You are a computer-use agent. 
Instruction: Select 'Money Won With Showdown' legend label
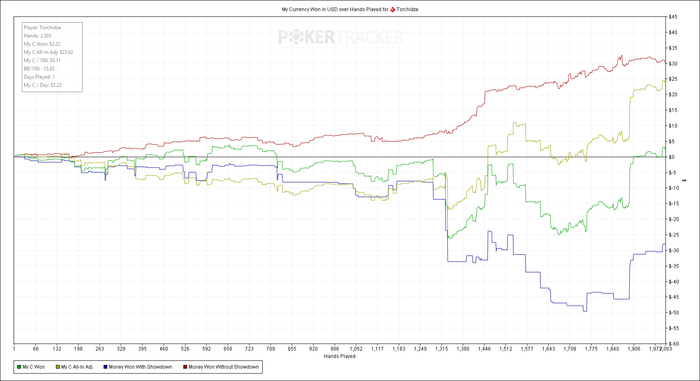tap(140, 367)
